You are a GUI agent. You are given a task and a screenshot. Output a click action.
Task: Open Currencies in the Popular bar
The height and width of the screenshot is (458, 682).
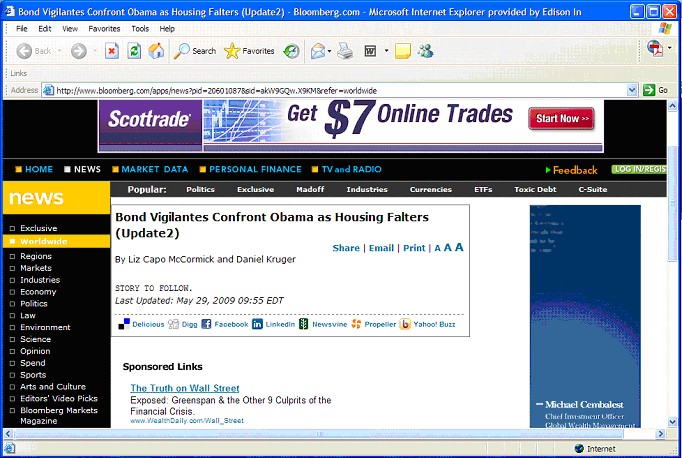click(431, 189)
